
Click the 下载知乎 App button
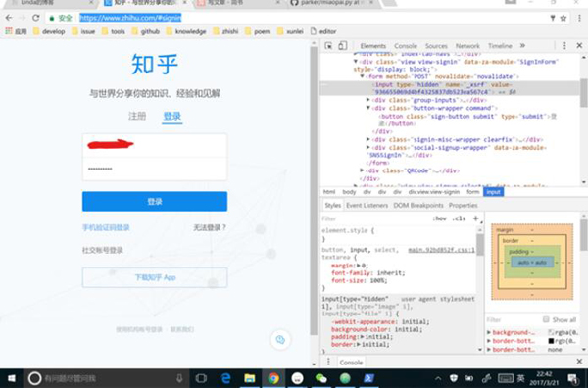(155, 277)
